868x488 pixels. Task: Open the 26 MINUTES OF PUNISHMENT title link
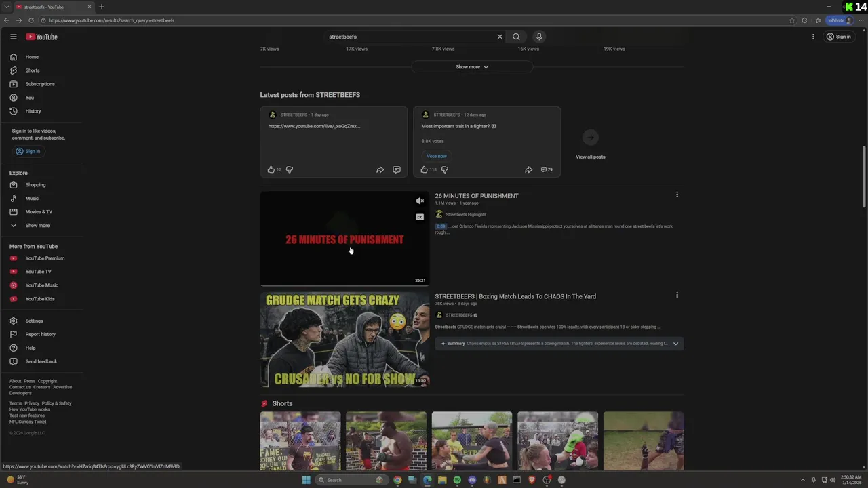pos(477,196)
